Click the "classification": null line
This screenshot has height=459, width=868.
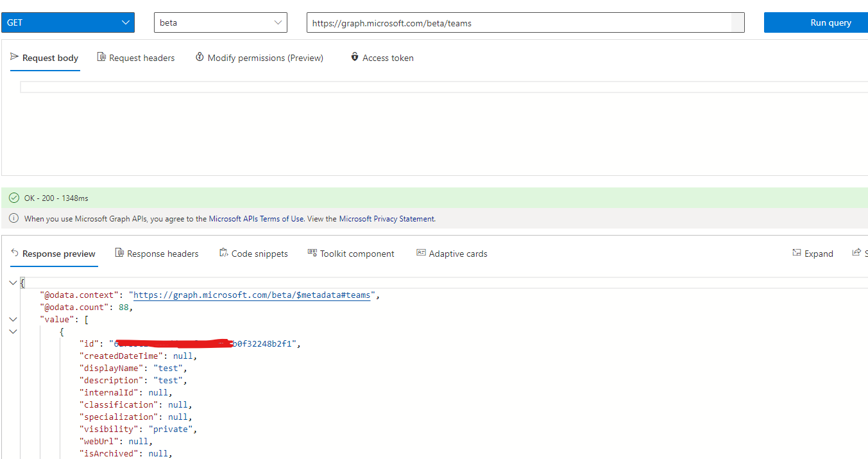pos(136,405)
